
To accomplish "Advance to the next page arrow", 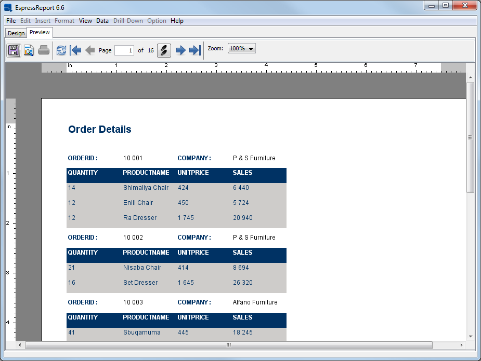I will (x=181, y=50).
